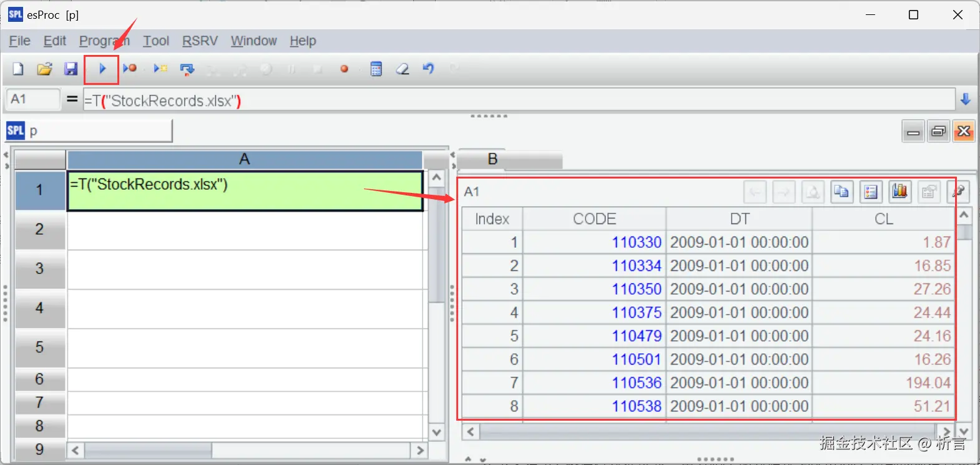The width and height of the screenshot is (980, 465).
Task: Click the DT date in the 110501 row
Action: click(x=740, y=360)
